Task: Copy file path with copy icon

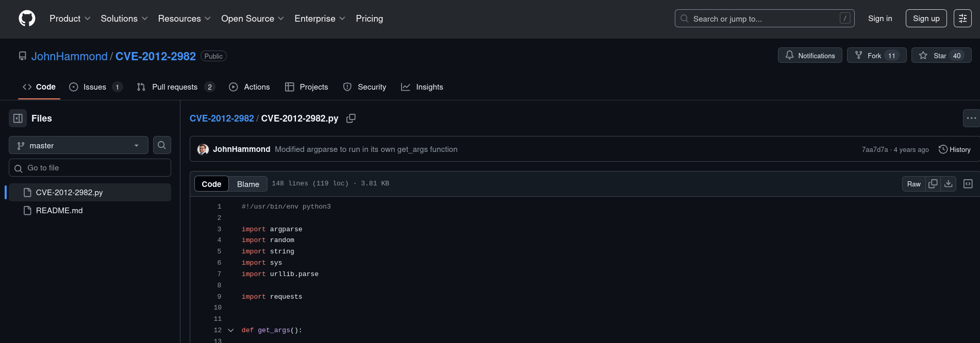Action: coord(351,118)
